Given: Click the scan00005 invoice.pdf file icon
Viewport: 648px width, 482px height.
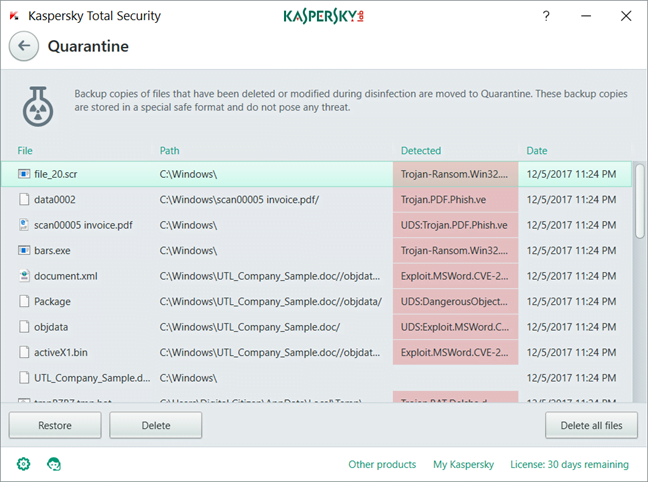Looking at the screenshot, I should (x=24, y=225).
